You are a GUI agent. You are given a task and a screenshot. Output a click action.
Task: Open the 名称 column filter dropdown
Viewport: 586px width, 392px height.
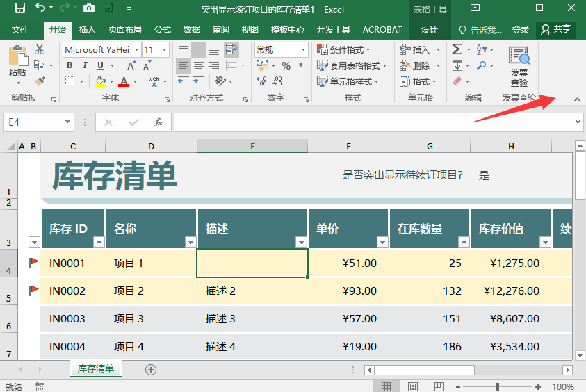coord(190,242)
